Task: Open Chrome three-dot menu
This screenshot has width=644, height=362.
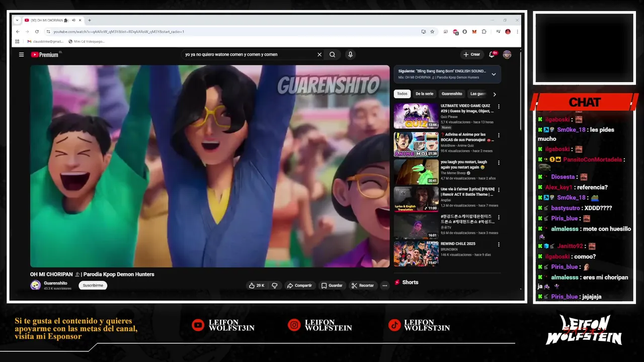Action: click(x=517, y=32)
